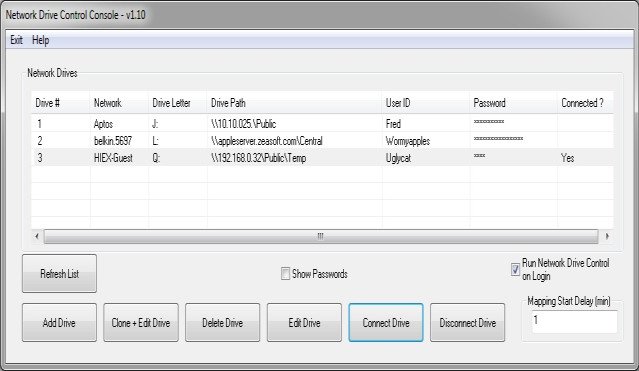Select the Aptos drive row

[x=322, y=124]
